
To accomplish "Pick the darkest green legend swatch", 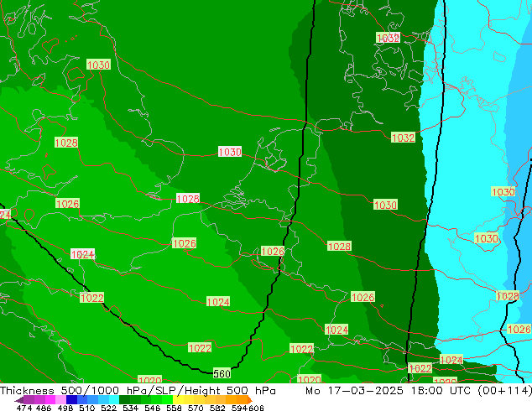I will click(125, 400).
